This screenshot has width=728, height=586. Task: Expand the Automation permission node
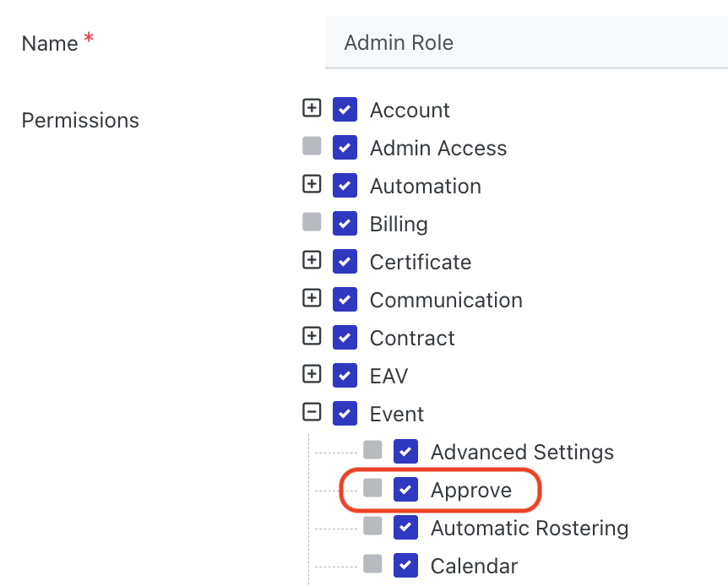click(x=312, y=184)
